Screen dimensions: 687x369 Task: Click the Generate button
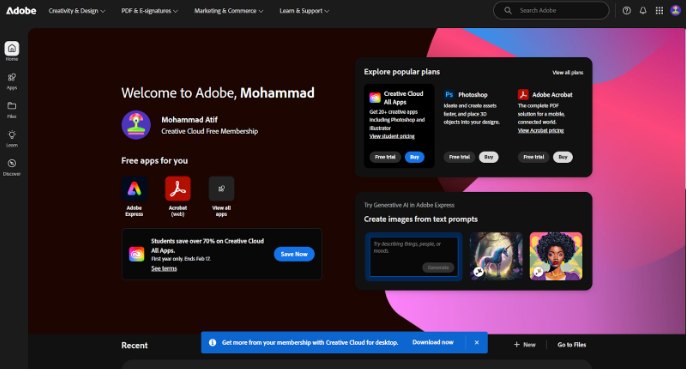point(438,268)
